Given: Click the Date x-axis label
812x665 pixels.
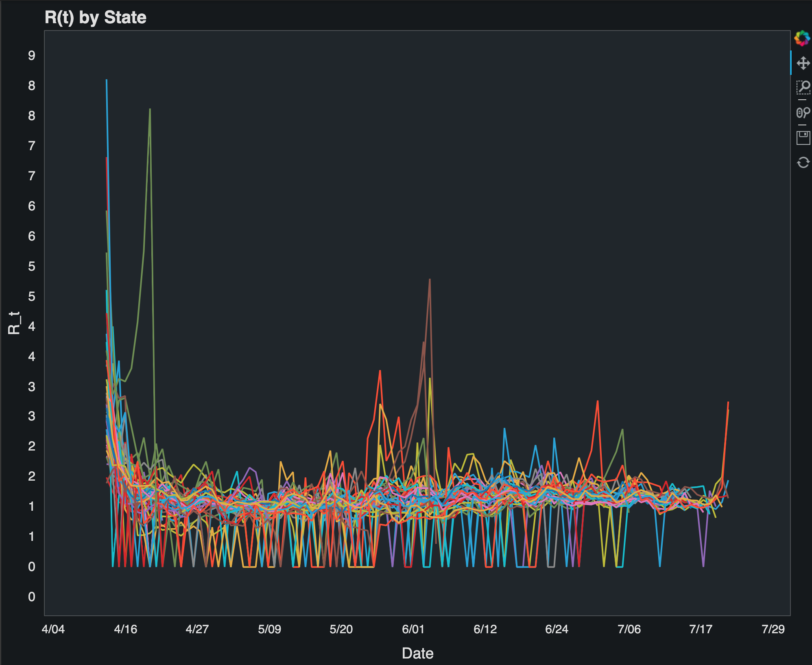Looking at the screenshot, I should (x=417, y=654).
